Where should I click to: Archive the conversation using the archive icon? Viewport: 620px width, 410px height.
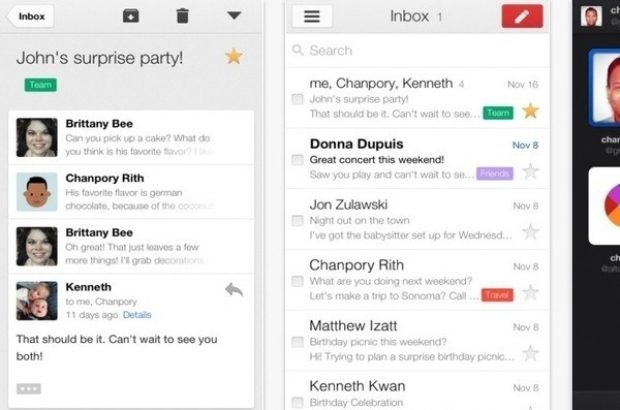131,15
